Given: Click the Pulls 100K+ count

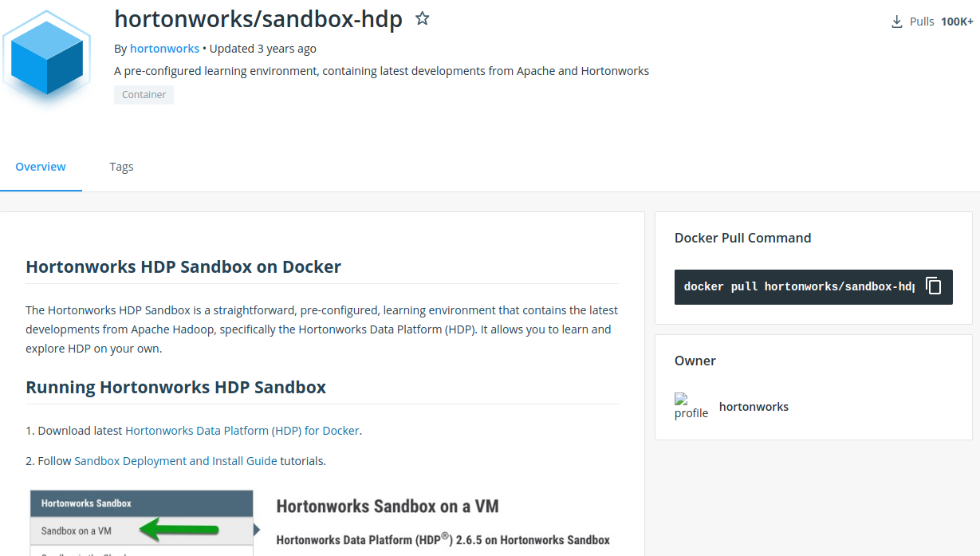Looking at the screenshot, I should 942,22.
